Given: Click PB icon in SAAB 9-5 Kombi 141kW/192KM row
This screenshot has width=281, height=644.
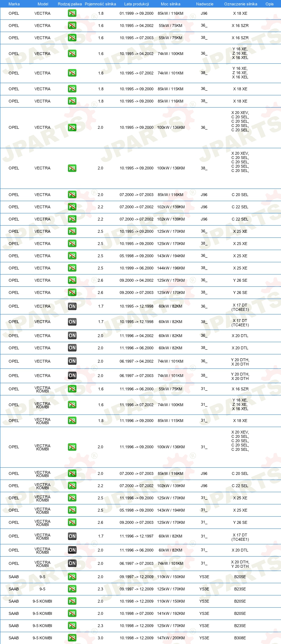Looking at the screenshot, I should (x=72, y=613).
